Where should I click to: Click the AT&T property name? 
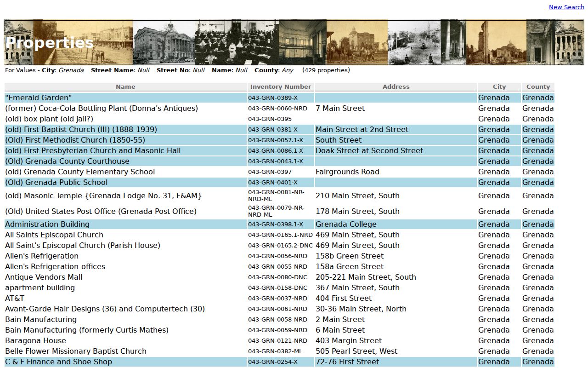[15, 298]
